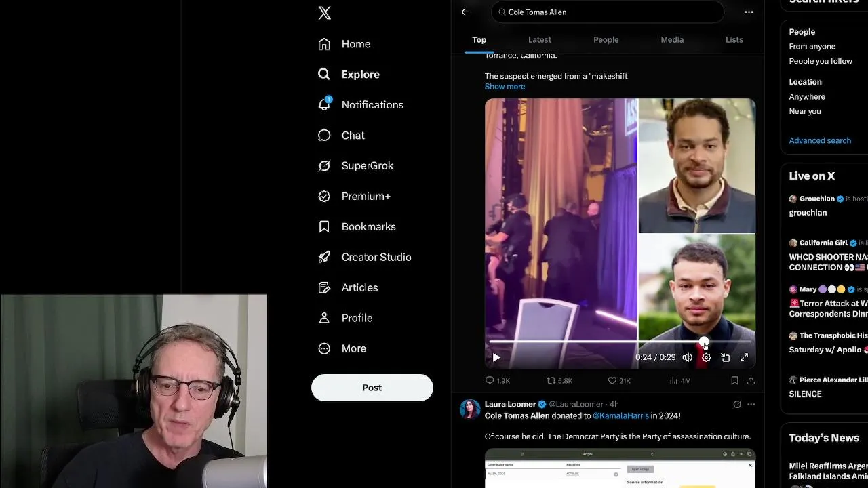Seek video using the progress slider handle
The height and width of the screenshot is (488, 868).
704,342
